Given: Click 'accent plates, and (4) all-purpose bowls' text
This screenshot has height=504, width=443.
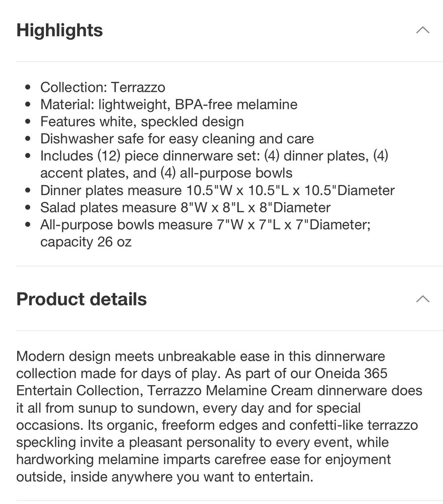Looking at the screenshot, I should [x=166, y=173].
